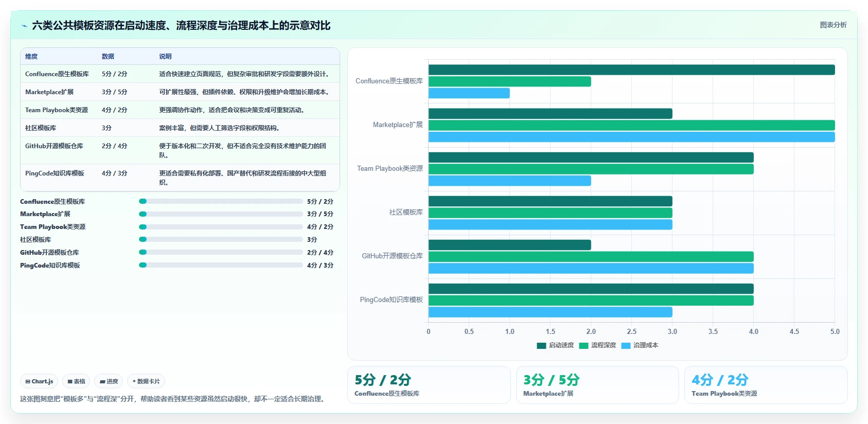Viewport: 868px width, 424px height.
Task: Click the GitHub开源模板仓库 chart axis label
Action: 392,256
